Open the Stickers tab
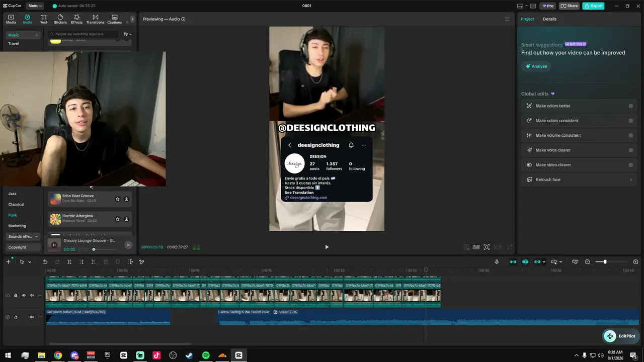The width and height of the screenshot is (644, 362). 60,19
